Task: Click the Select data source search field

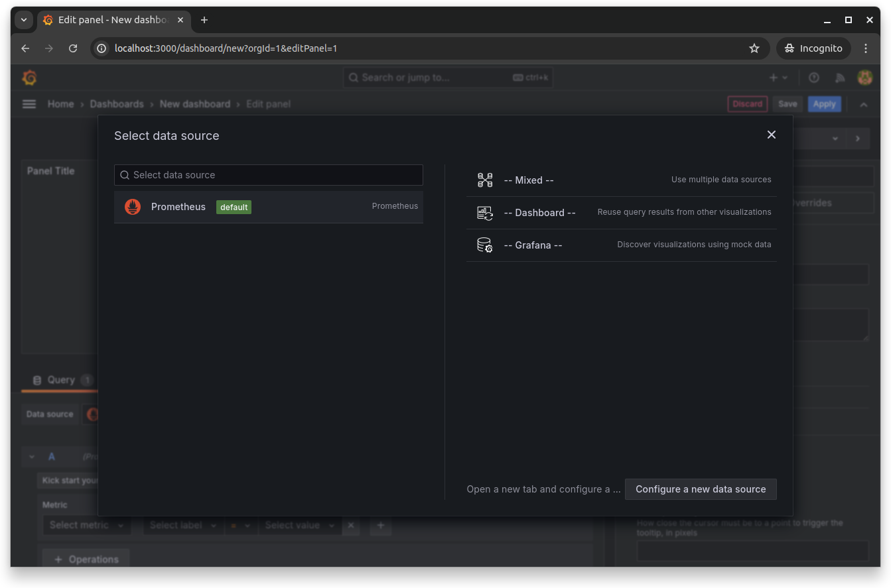Action: tap(269, 175)
